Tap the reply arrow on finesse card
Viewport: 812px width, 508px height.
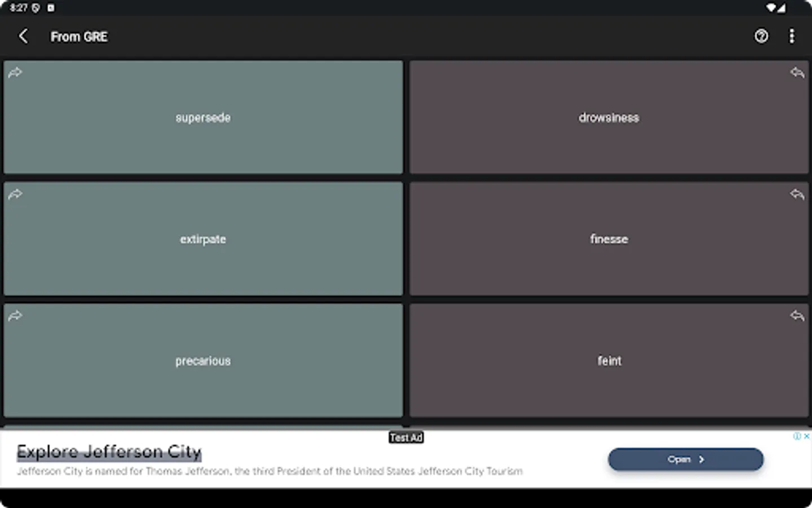797,194
